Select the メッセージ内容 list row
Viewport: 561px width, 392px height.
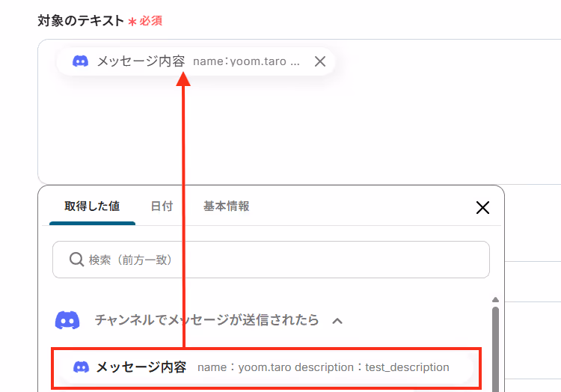pyautogui.click(x=266, y=368)
